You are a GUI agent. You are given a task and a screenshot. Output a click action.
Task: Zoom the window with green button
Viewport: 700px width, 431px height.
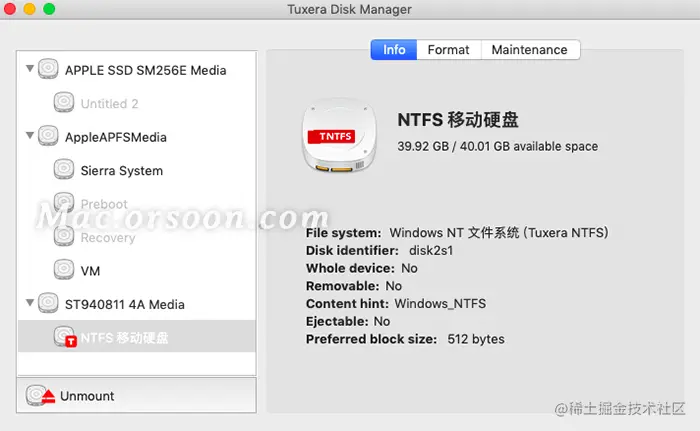(x=49, y=9)
